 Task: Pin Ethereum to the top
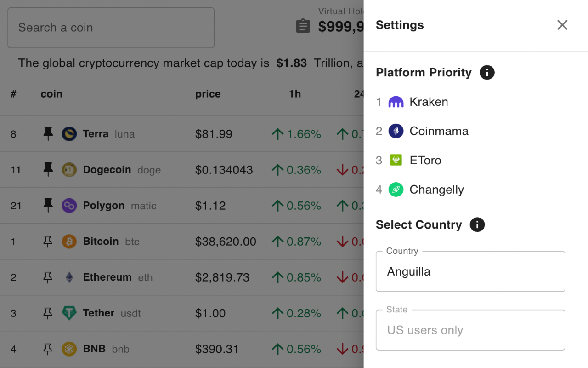[48, 277]
